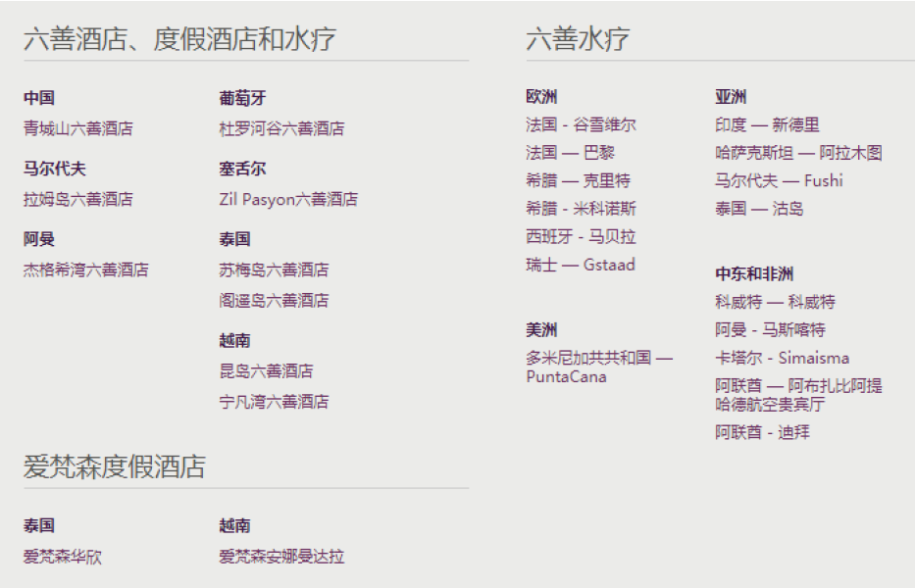Open 宁凡湾六善酒店 link
This screenshot has width=915, height=588.
click(x=274, y=402)
